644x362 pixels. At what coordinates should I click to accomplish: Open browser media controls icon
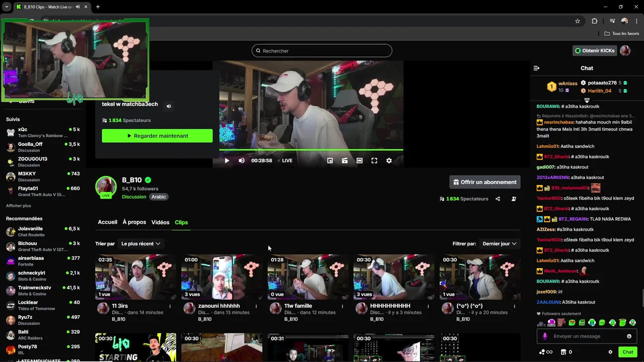click(612, 21)
